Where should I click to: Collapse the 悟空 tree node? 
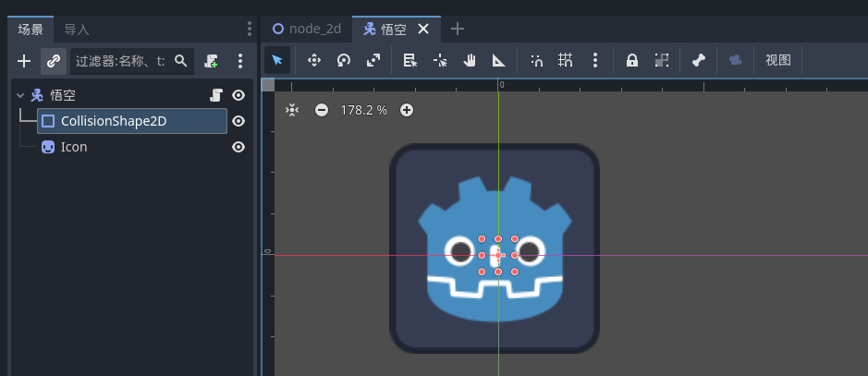[20, 95]
